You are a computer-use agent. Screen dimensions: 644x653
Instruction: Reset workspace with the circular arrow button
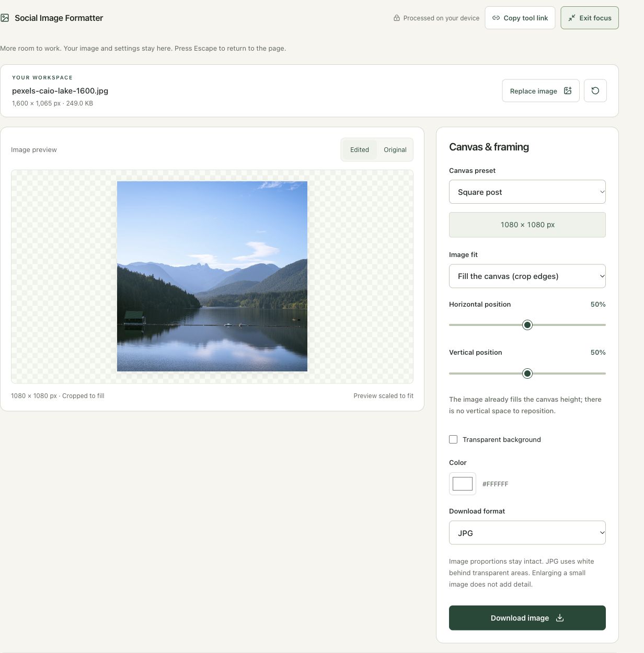pos(595,90)
